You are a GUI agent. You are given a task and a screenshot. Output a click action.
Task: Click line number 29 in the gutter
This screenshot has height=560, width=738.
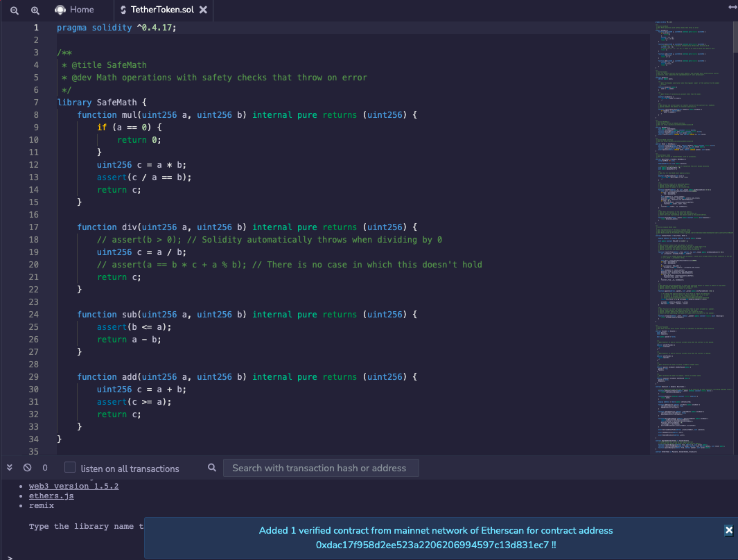pos(34,377)
